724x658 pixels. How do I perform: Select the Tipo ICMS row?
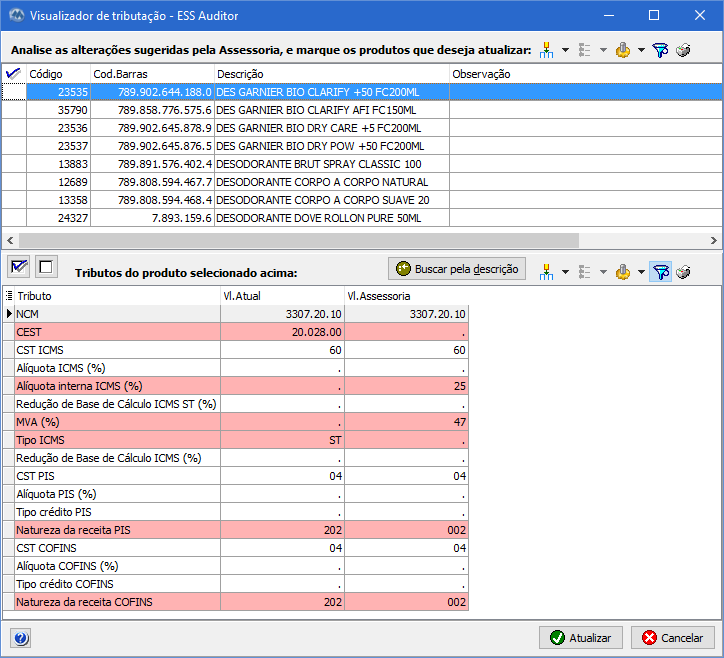(236, 440)
